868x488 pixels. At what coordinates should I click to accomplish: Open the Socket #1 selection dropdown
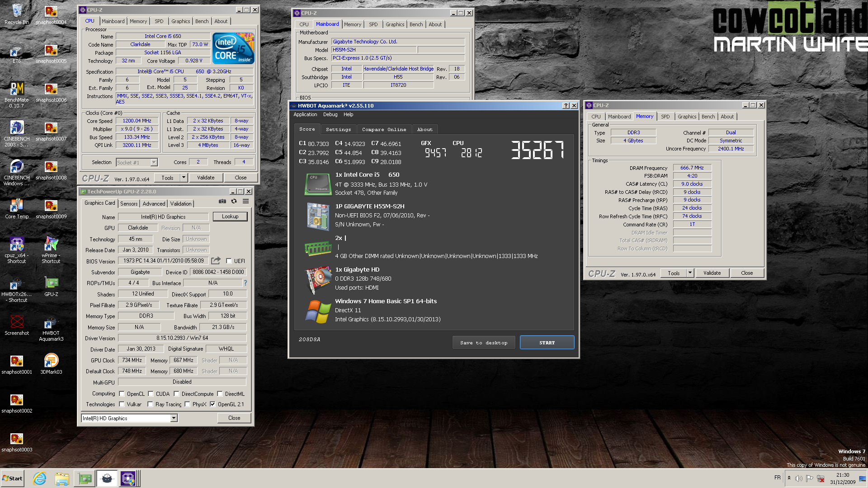click(x=137, y=162)
